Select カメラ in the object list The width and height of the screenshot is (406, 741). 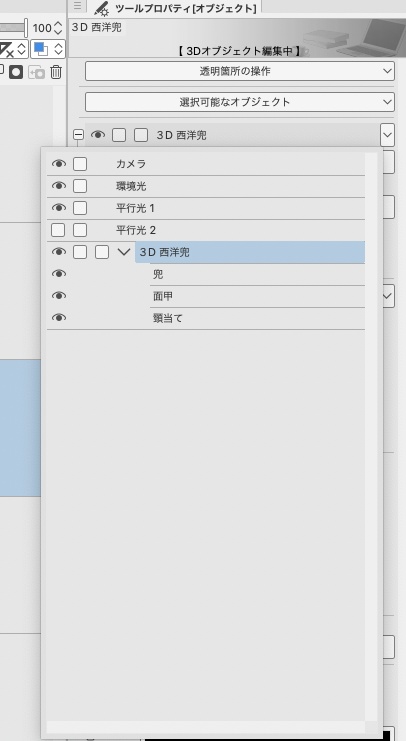point(131,164)
